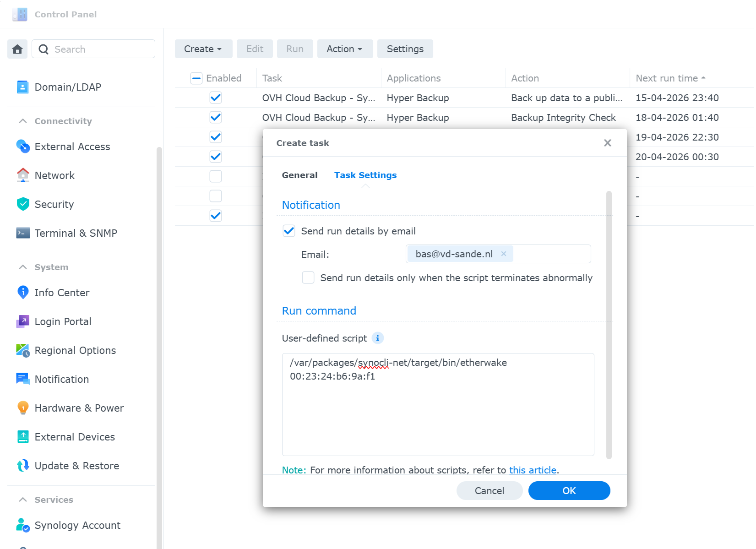Select the Task Settings tab
This screenshot has height=549, width=756.
point(365,175)
